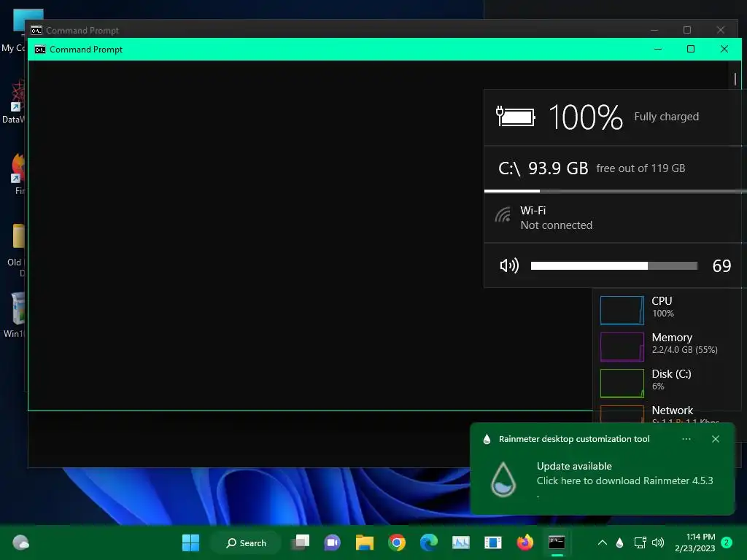Open the blue window app on taskbar
Viewport: 747px width, 560px height.
click(x=492, y=542)
